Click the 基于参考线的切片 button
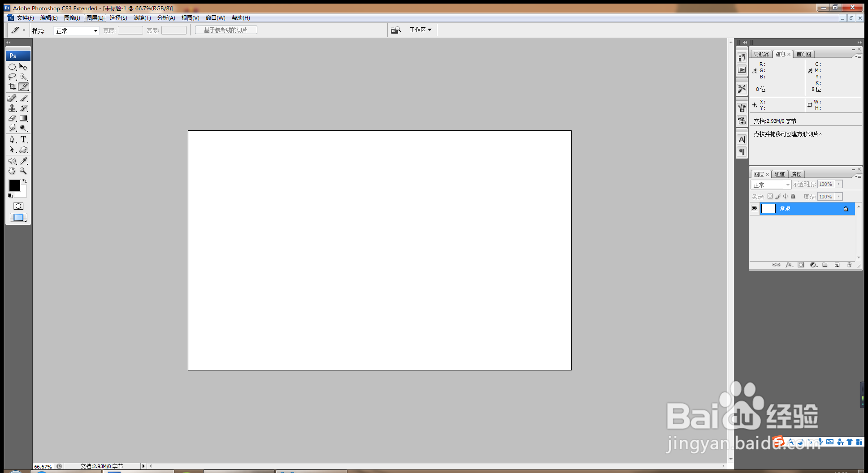This screenshot has height=473, width=868. [226, 30]
